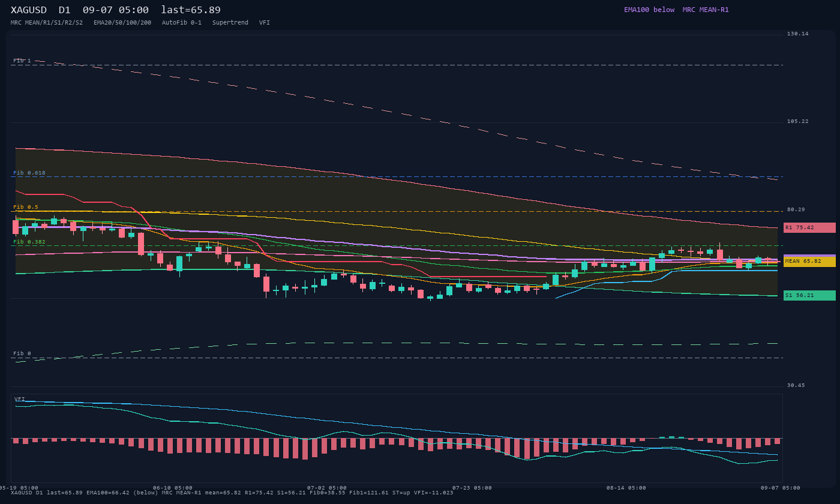The height and width of the screenshot is (504, 840).
Task: Select the EMA20/50/100/200 indicator label
Action: point(122,23)
